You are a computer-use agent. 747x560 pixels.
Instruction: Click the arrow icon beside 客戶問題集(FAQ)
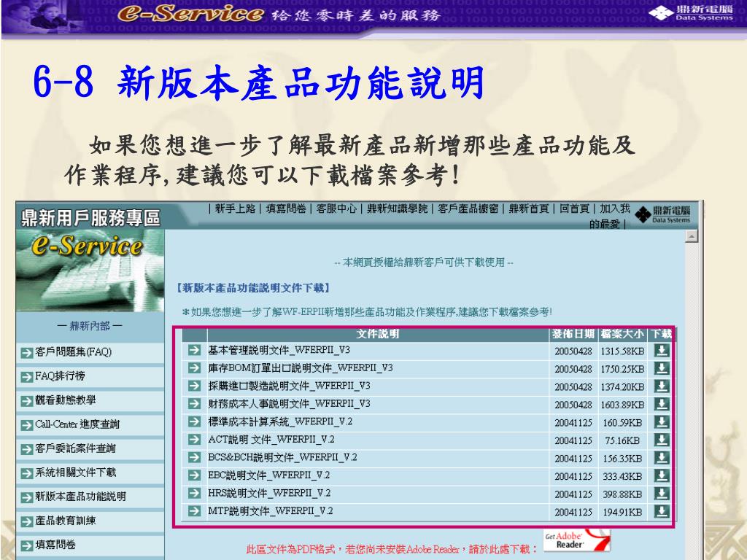coord(27,353)
